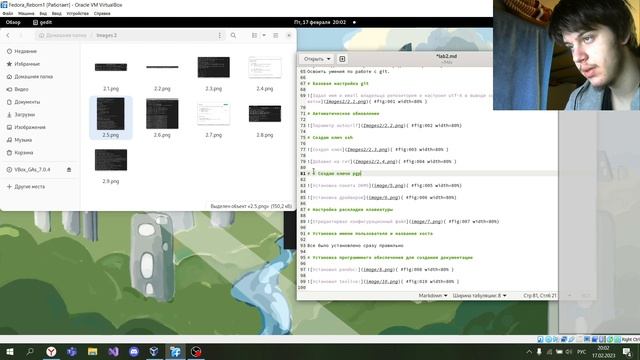Expand the arrow beside Открыть in gedit

329,59
